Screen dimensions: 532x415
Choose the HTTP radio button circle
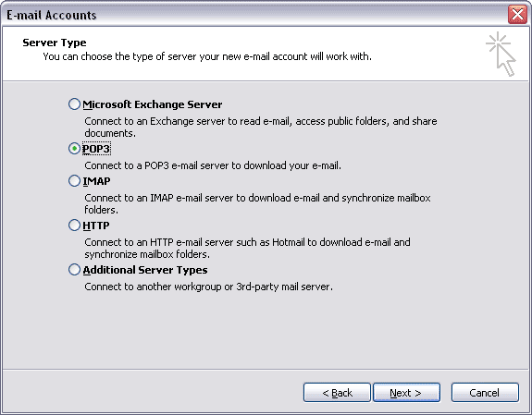point(74,226)
